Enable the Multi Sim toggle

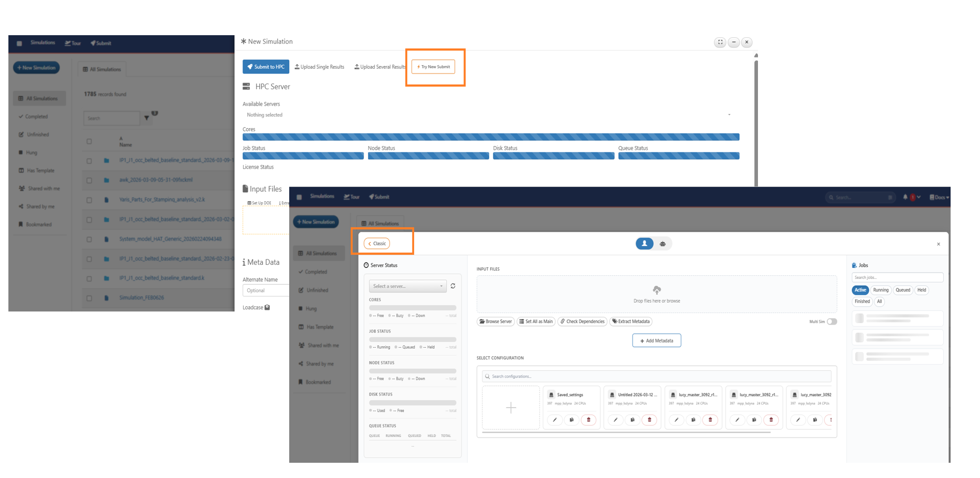[x=832, y=321]
